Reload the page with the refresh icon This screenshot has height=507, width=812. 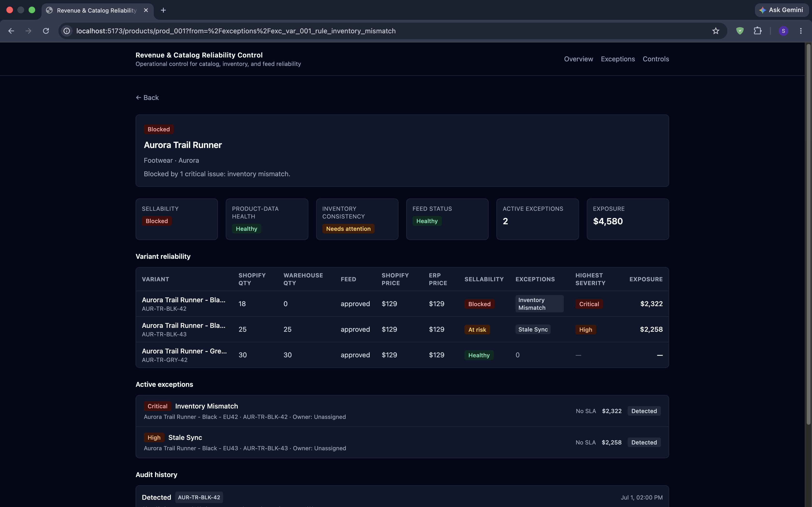[x=46, y=31]
